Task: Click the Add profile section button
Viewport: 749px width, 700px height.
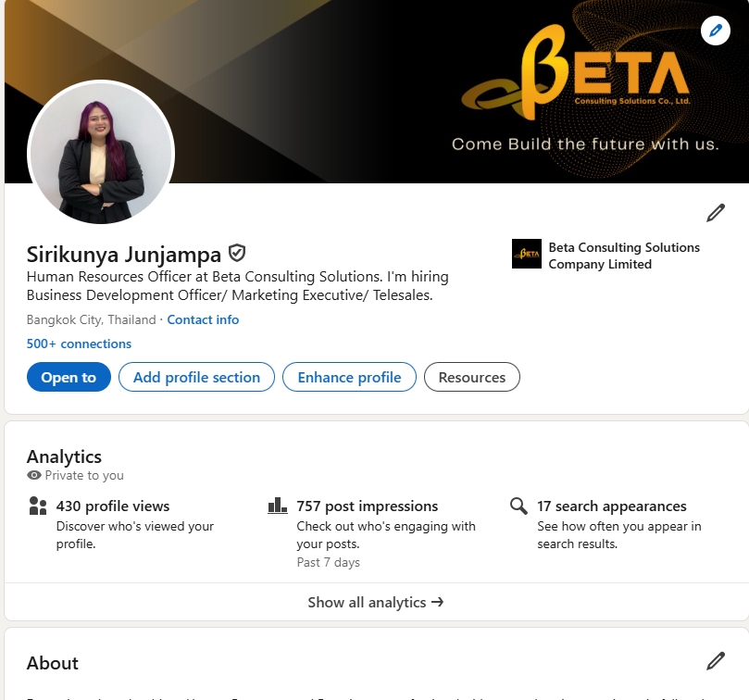Action: [196, 377]
